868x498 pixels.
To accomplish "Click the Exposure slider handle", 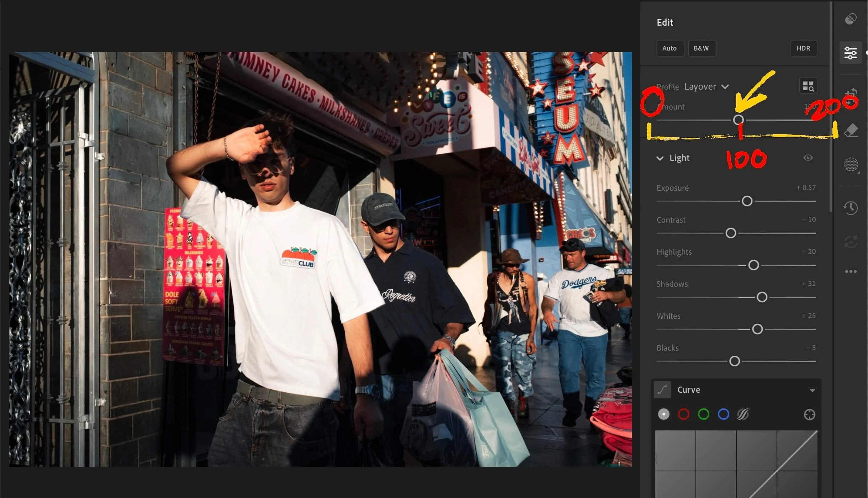I will (x=747, y=201).
